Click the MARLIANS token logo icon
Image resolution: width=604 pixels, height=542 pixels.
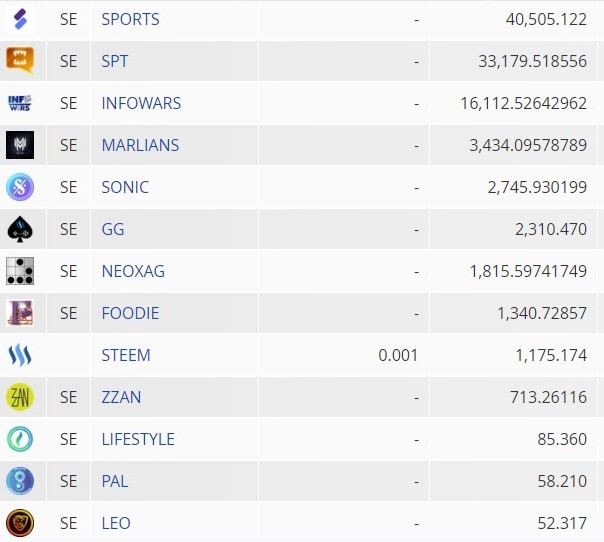click(20, 145)
